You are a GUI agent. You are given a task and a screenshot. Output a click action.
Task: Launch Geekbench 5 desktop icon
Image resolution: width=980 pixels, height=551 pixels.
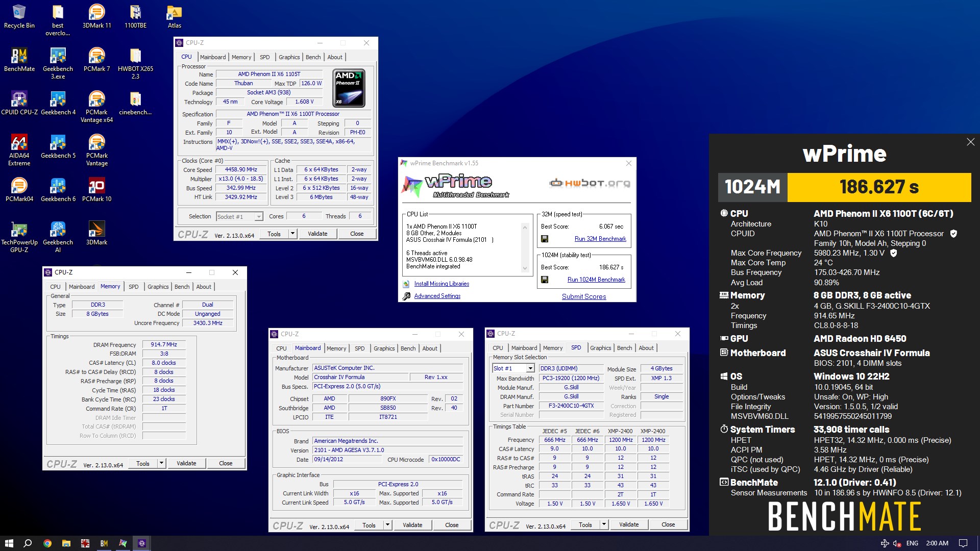[x=58, y=146]
